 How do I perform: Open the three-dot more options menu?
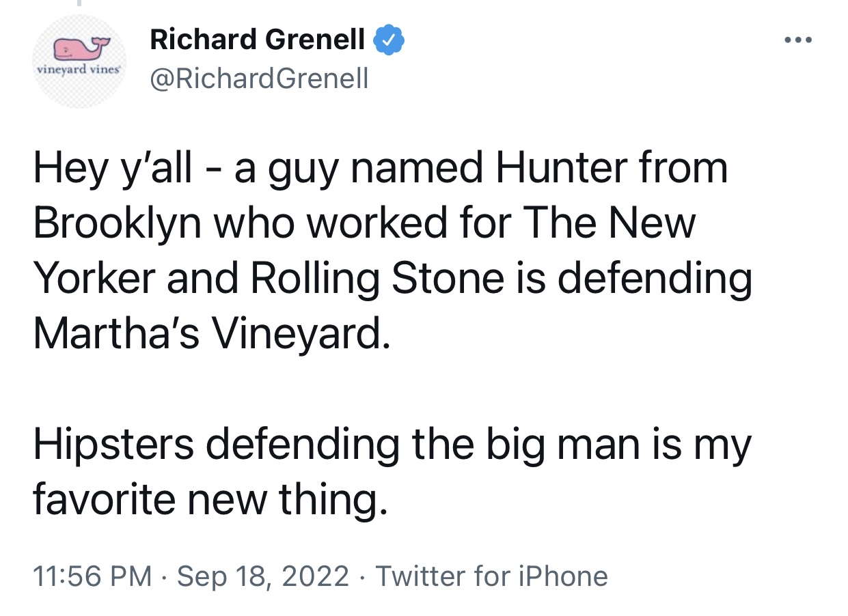coord(798,40)
